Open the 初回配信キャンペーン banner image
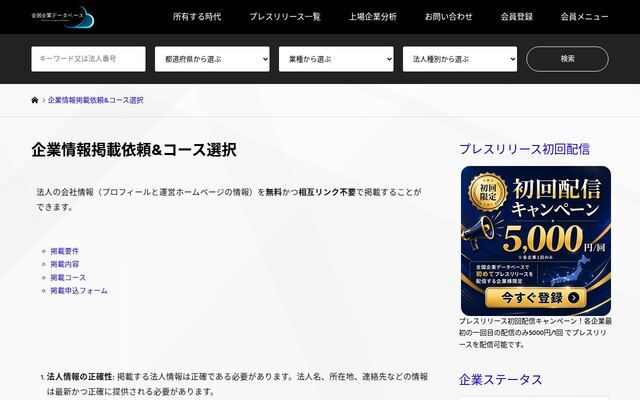This screenshot has height=400, width=640. click(536, 240)
